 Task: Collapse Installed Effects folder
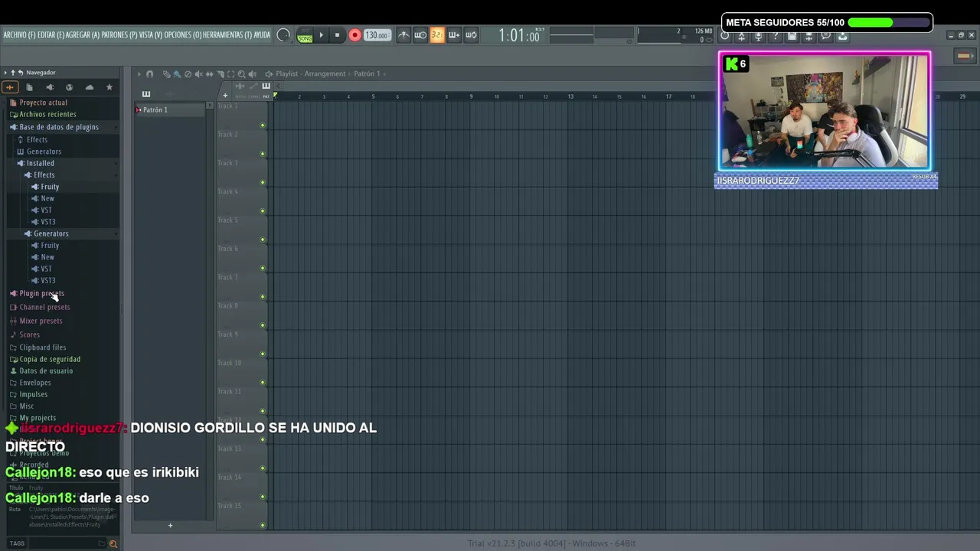coord(44,175)
